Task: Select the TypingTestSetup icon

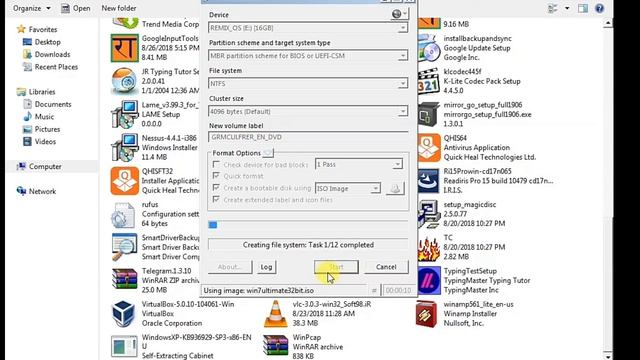Action: point(429,280)
